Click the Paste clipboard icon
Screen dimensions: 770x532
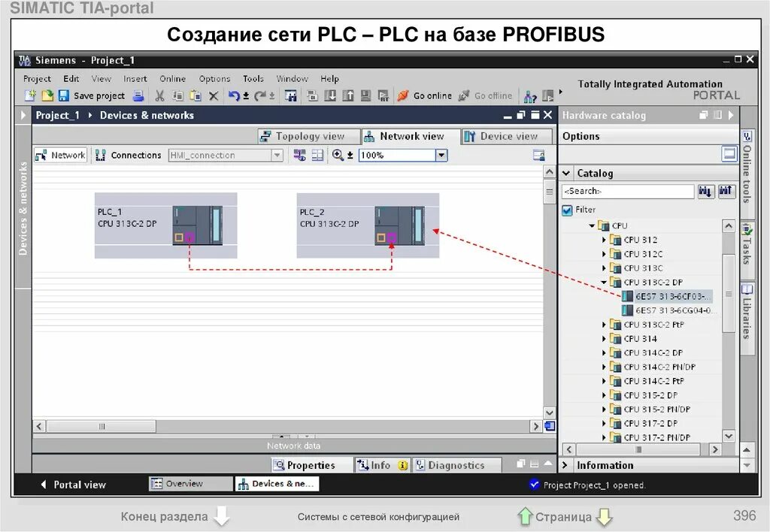(x=196, y=95)
